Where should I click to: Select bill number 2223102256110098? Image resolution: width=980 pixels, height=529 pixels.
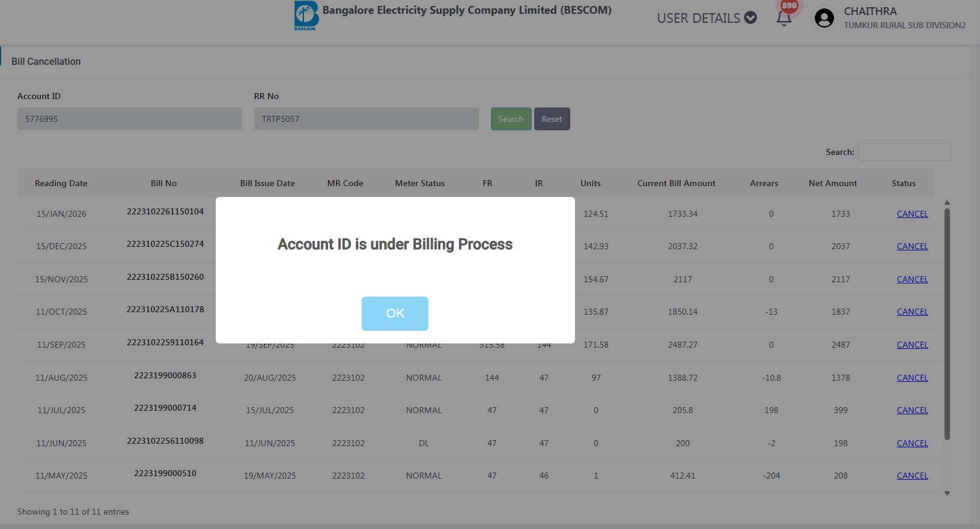165,441
